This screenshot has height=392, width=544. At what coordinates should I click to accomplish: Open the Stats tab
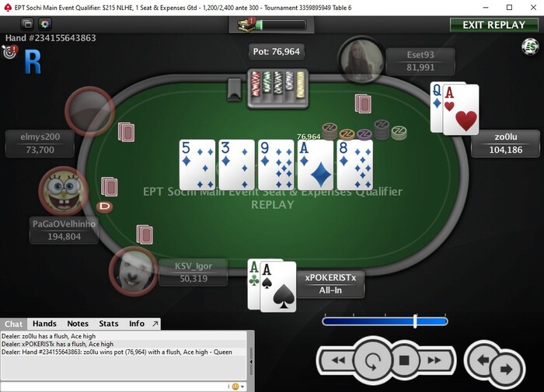tap(109, 324)
